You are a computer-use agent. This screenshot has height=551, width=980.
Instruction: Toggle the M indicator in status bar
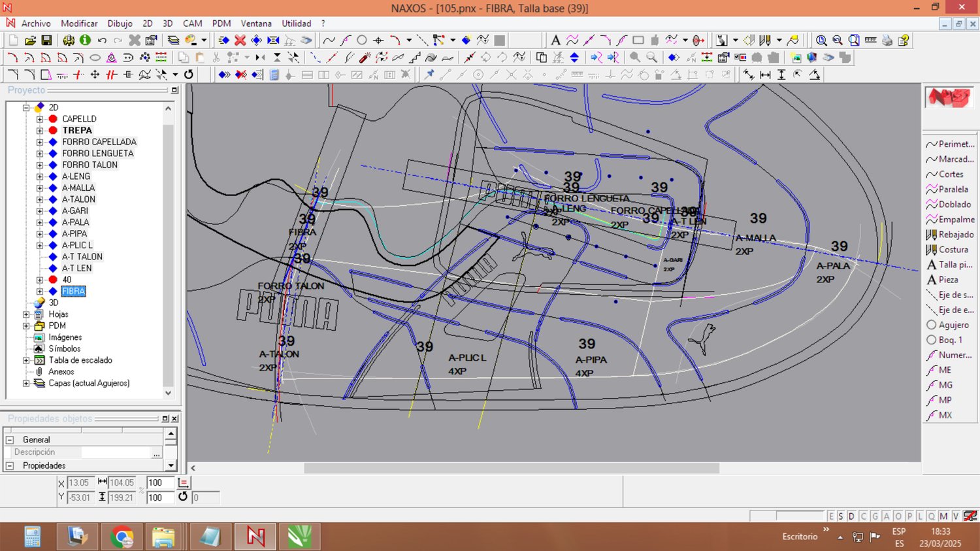(x=944, y=516)
